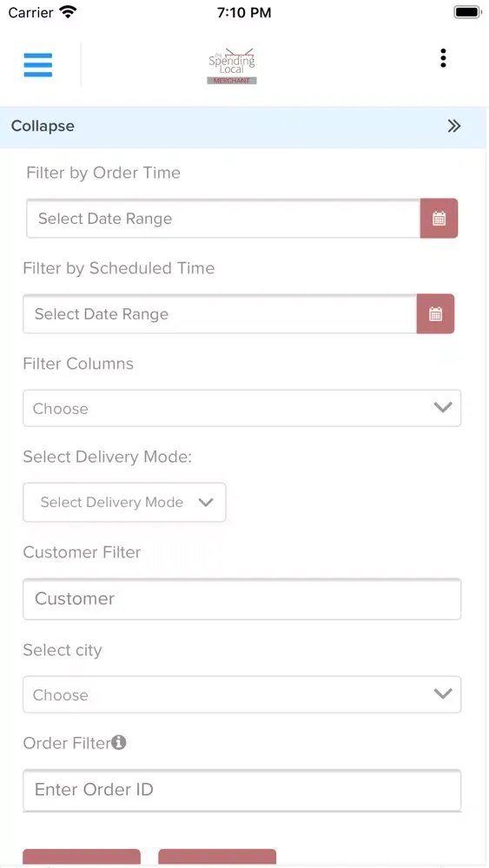Click the first red button at bottom

(82, 857)
